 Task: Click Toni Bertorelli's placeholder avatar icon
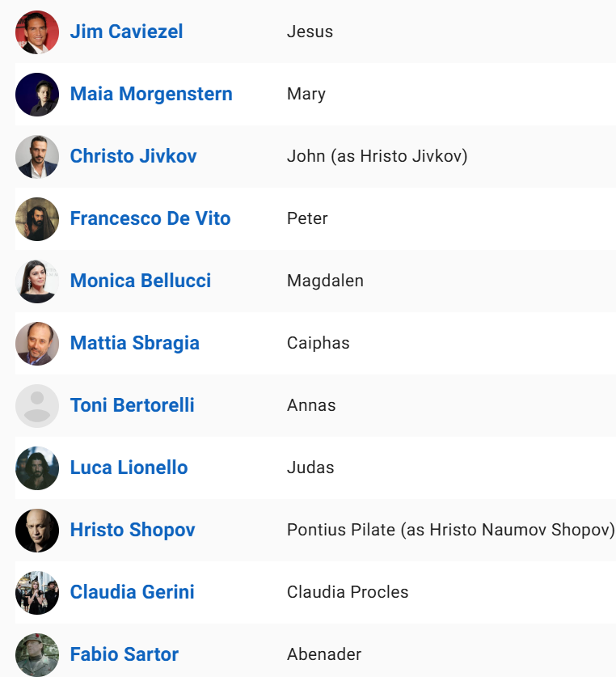(x=37, y=406)
